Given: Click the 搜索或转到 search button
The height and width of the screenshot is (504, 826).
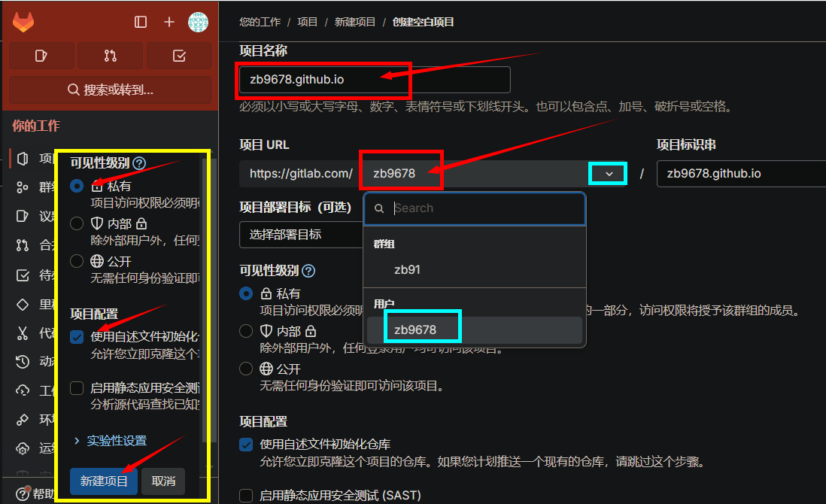Looking at the screenshot, I should click(x=110, y=90).
